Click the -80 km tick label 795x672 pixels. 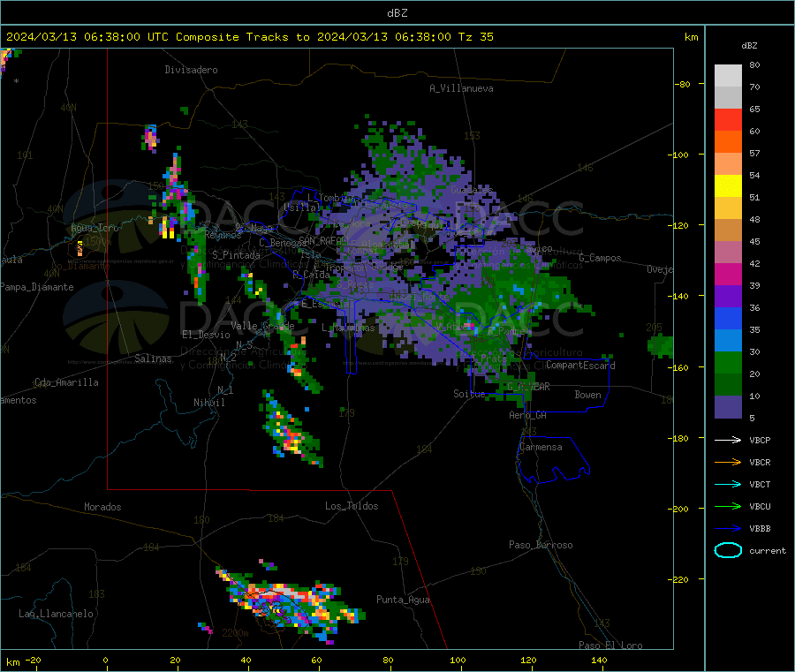tap(683, 84)
